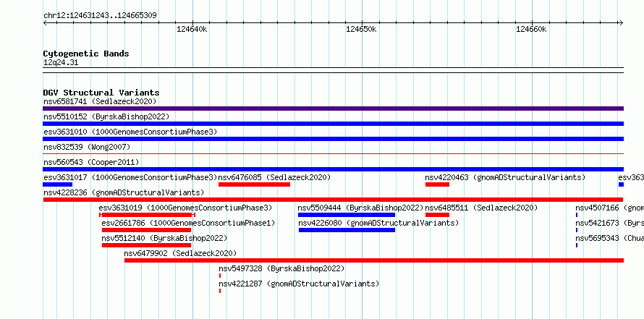Open nsv4228236 (gnomADStructuralVariants) label
This screenshot has width=644, height=319.
pyautogui.click(x=124, y=192)
